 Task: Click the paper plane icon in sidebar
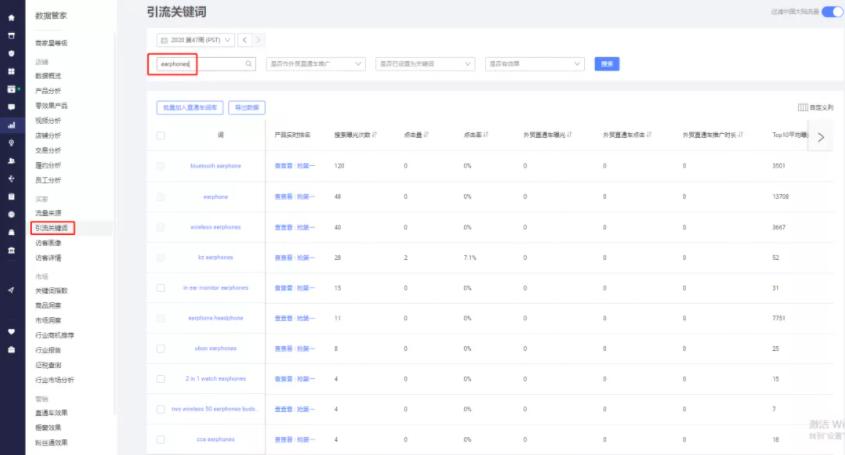pyautogui.click(x=12, y=290)
